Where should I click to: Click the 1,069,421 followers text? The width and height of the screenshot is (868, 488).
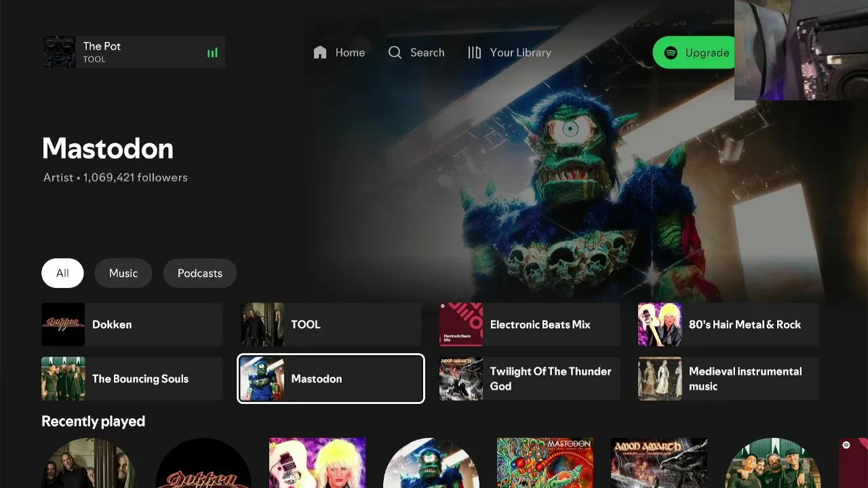point(135,178)
